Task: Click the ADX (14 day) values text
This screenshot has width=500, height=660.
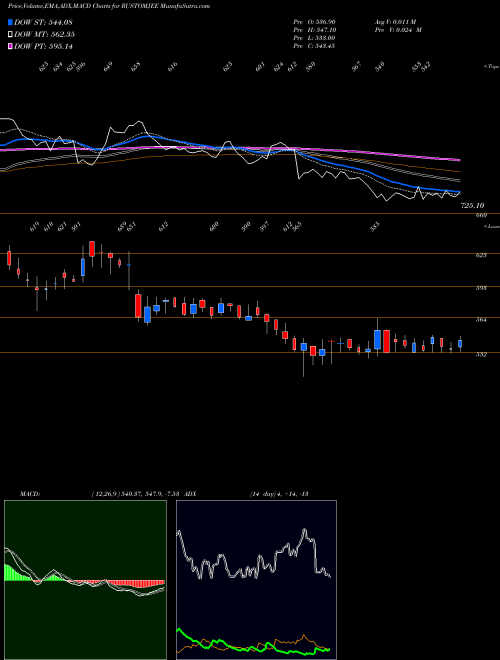Action: tap(279, 494)
